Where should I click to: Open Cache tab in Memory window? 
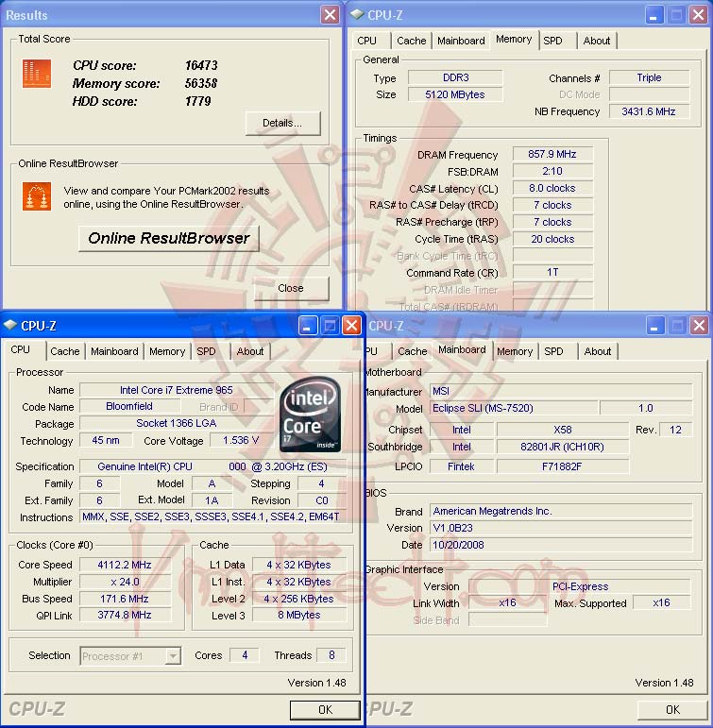click(x=412, y=41)
